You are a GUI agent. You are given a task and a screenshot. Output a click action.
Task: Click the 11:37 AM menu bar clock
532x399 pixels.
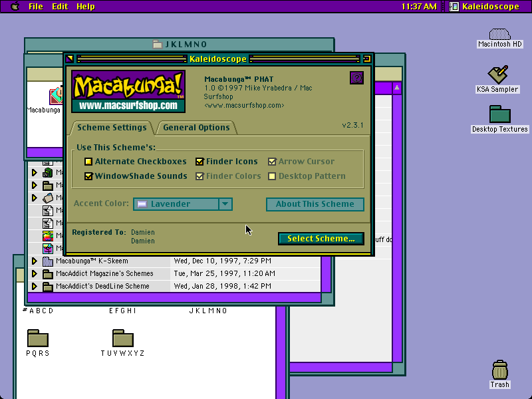pos(419,7)
